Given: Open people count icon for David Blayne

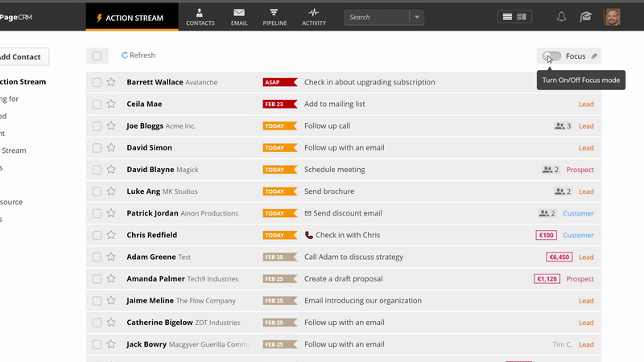Looking at the screenshot, I should pos(551,170).
